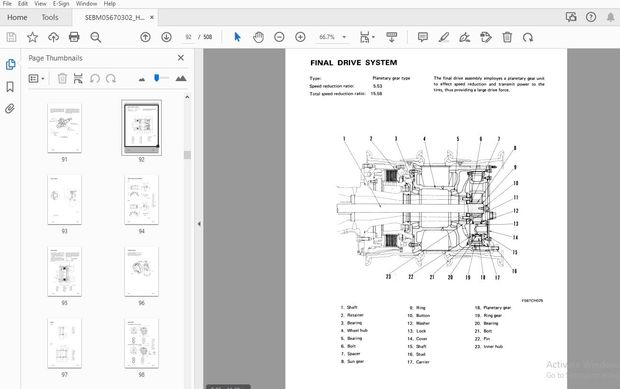The image size is (620, 389).
Task: Select page 95 thumbnail
Action: (64, 272)
